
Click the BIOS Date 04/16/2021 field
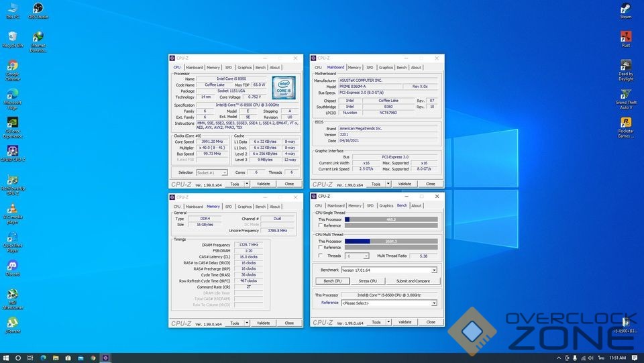click(x=388, y=140)
